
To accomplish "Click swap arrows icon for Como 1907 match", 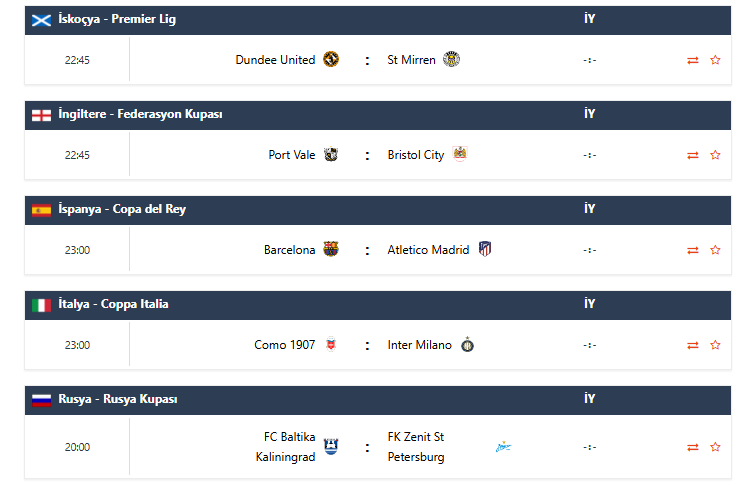I will (693, 345).
